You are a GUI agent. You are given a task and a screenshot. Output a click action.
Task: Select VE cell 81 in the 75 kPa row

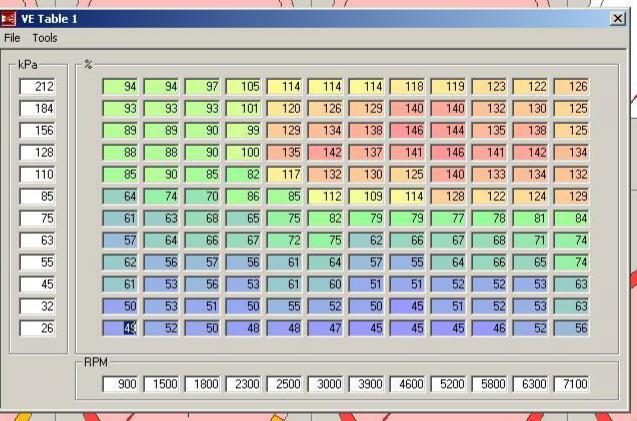pos(531,218)
